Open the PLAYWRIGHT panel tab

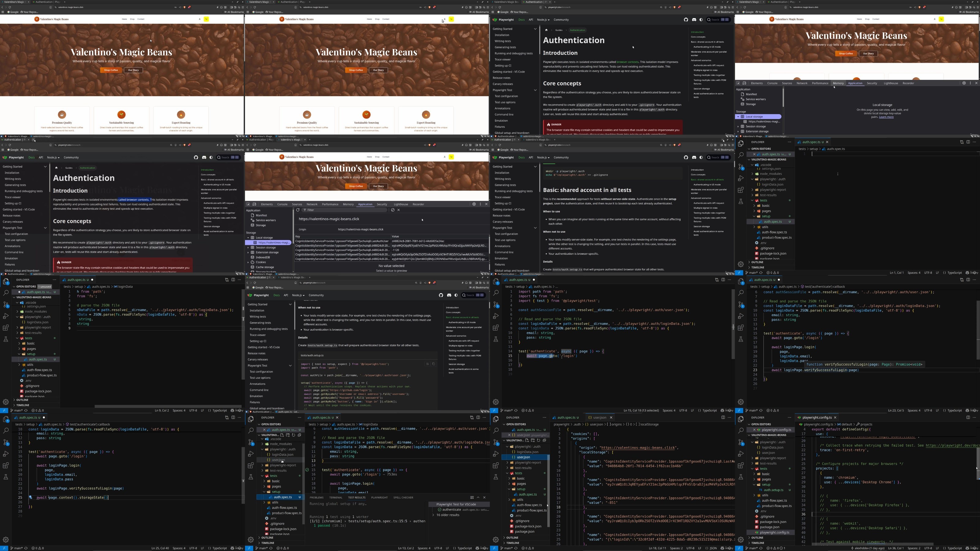point(379,497)
